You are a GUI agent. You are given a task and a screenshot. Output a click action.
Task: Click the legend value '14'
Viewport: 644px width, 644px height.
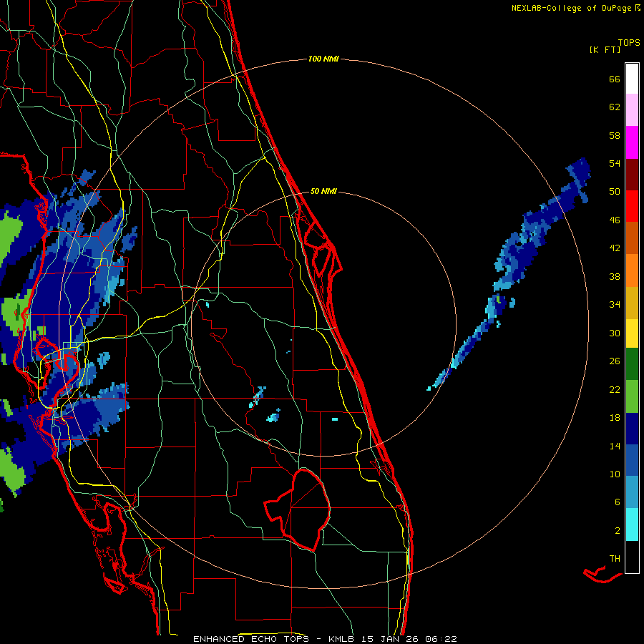pyautogui.click(x=615, y=446)
